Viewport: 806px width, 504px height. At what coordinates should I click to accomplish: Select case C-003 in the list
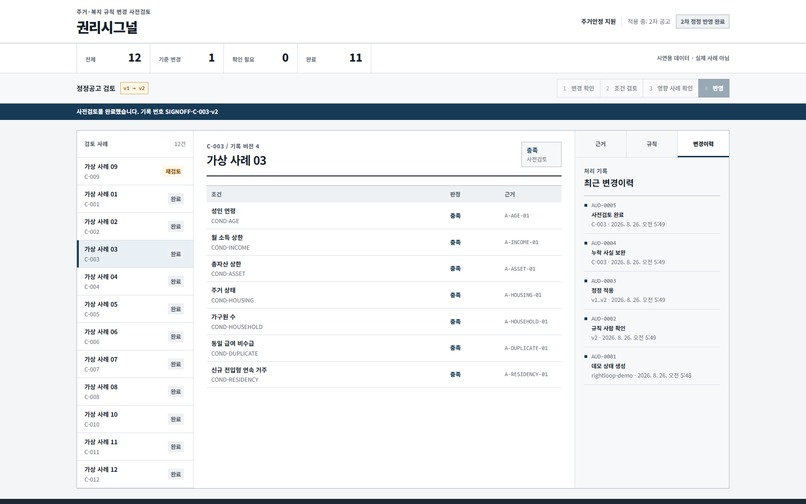click(x=135, y=254)
